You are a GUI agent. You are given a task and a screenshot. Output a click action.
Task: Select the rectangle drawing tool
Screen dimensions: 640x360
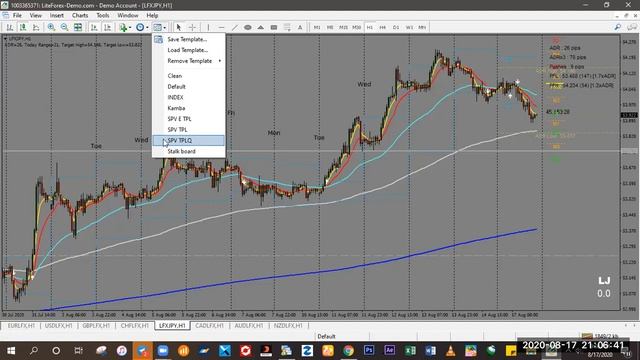coord(274,27)
